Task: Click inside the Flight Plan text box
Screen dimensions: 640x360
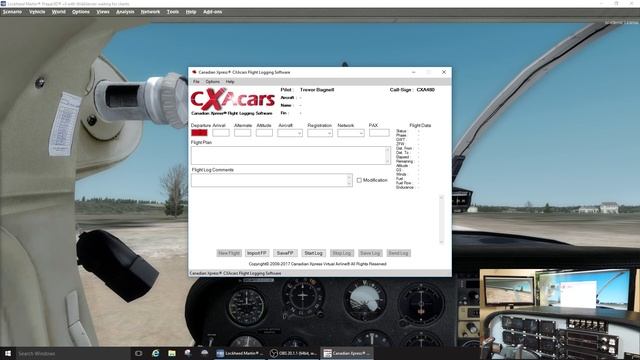Action: [288, 156]
